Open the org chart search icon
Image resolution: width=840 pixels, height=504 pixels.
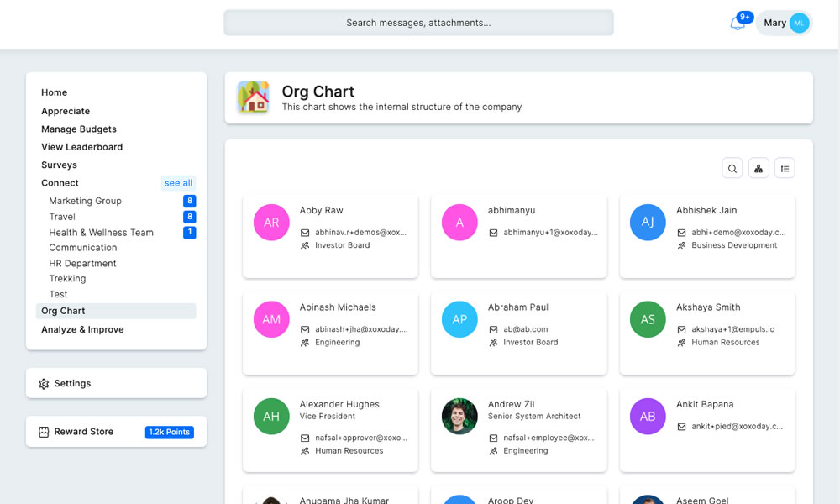pos(732,169)
